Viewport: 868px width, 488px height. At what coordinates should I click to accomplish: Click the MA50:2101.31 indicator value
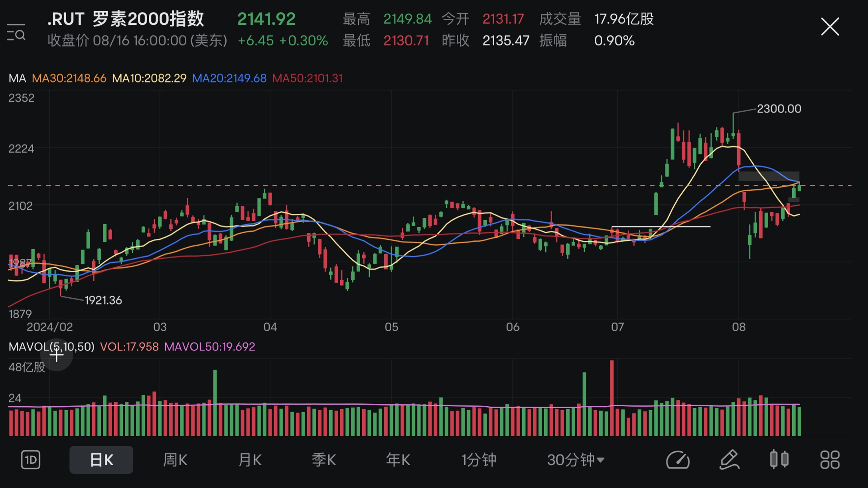(x=308, y=78)
